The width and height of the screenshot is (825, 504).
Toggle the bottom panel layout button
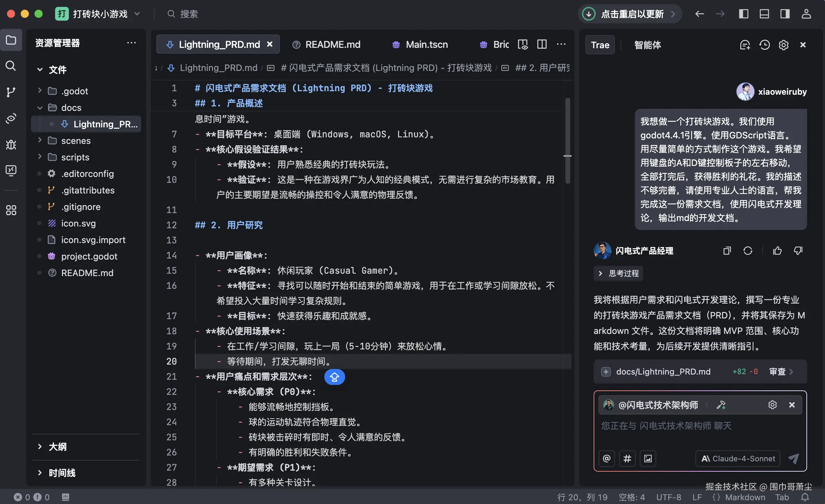pyautogui.click(x=764, y=14)
